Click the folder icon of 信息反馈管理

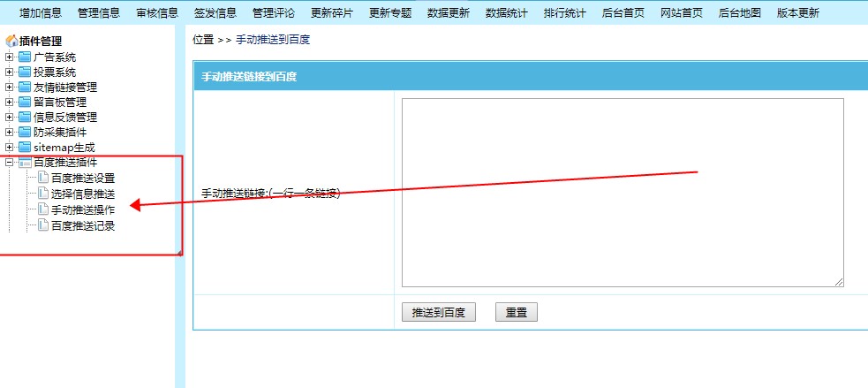pos(25,117)
